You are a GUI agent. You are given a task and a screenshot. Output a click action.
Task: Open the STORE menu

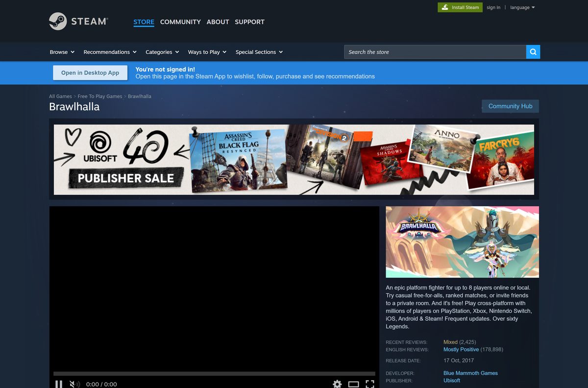point(144,22)
